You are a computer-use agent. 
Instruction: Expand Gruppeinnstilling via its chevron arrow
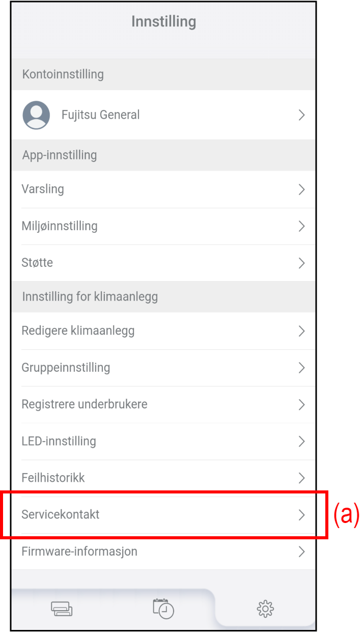[301, 368]
